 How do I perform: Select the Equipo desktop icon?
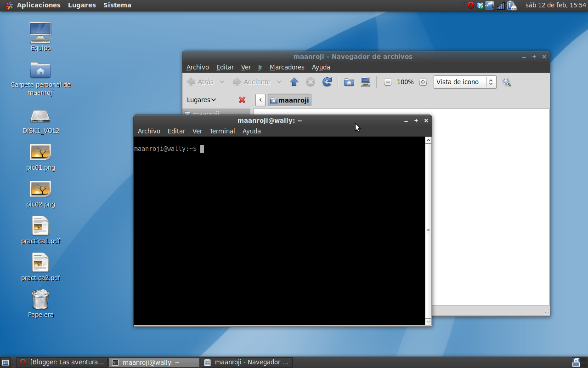tap(40, 37)
